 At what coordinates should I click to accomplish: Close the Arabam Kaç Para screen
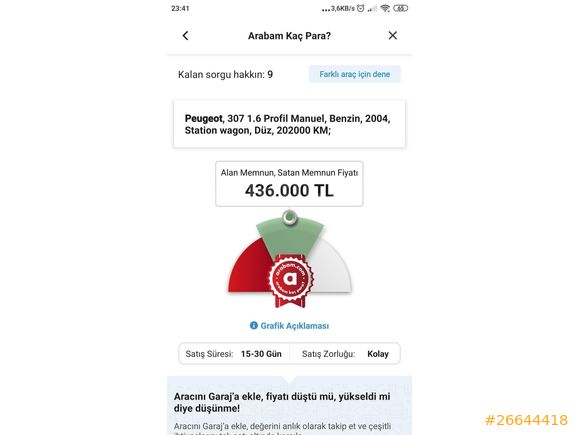[x=393, y=36]
